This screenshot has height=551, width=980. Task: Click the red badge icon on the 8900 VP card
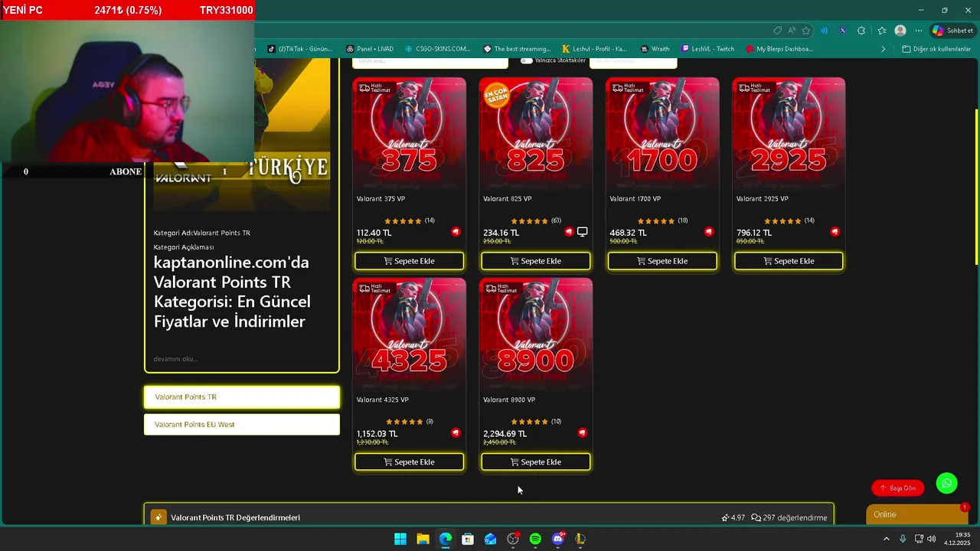coord(583,433)
